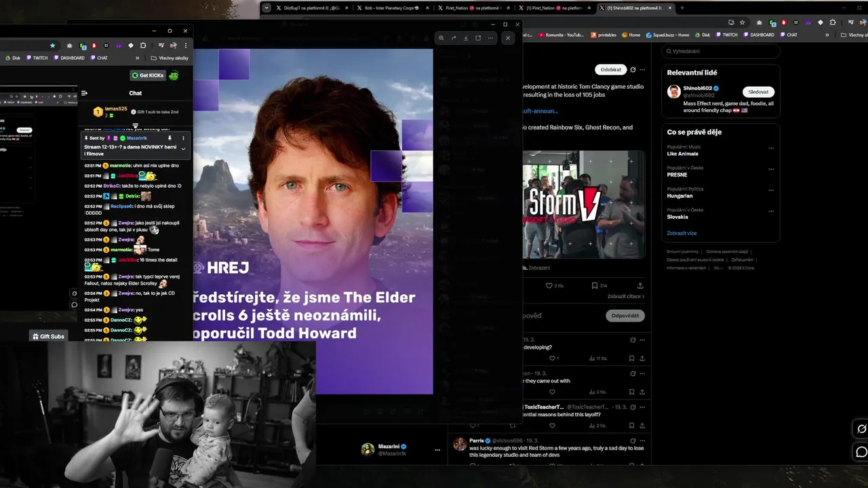Click Mazarin1k name in pinned message
The height and width of the screenshot is (488, 868).
coord(136,138)
